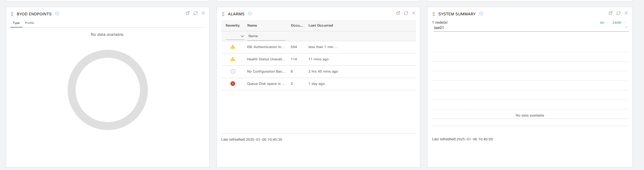Viewport: 644px width, 170px height.
Task: Click info icon next to ALARMS title
Action: [x=250, y=14]
